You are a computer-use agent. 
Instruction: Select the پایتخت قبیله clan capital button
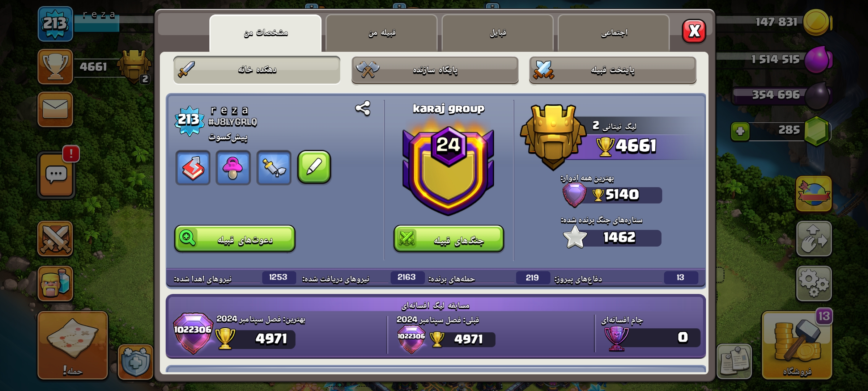(x=613, y=70)
